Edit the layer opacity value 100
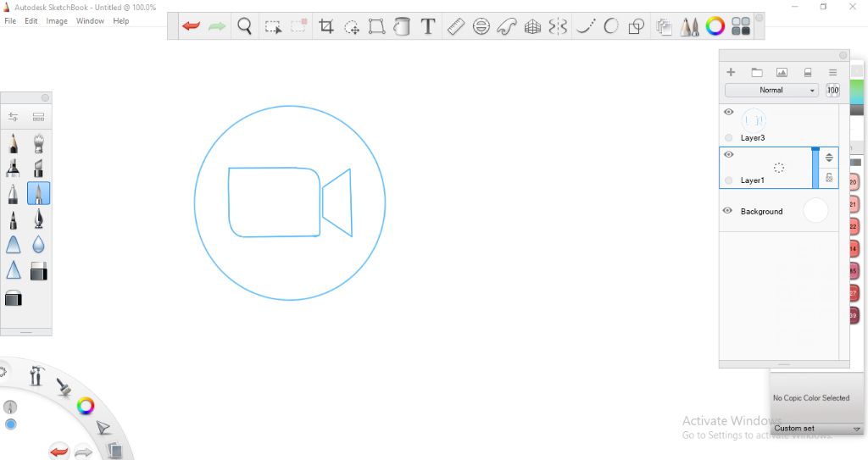This screenshot has height=460, width=868. tap(832, 91)
